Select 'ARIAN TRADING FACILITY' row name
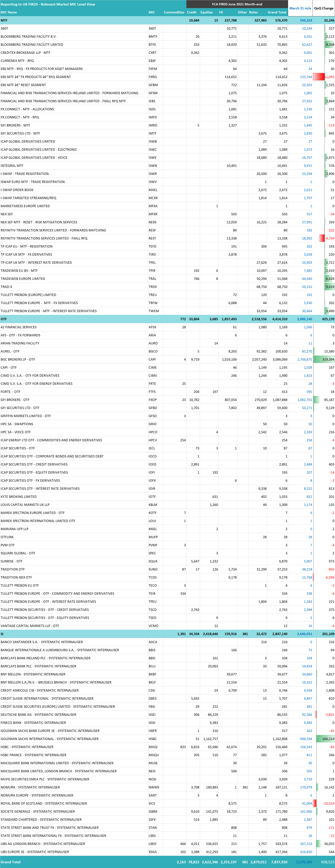This screenshot has width=335, height=868. (20, 343)
